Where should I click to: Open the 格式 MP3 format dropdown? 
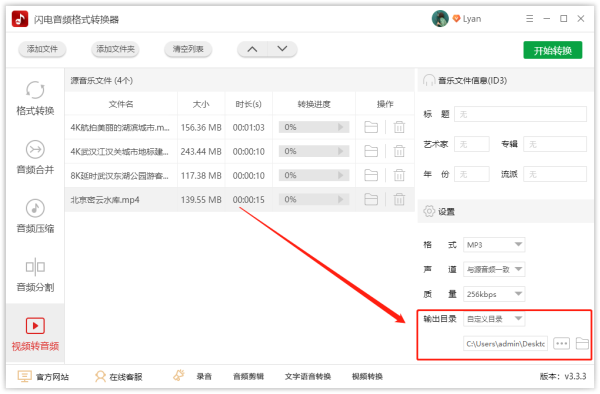494,245
